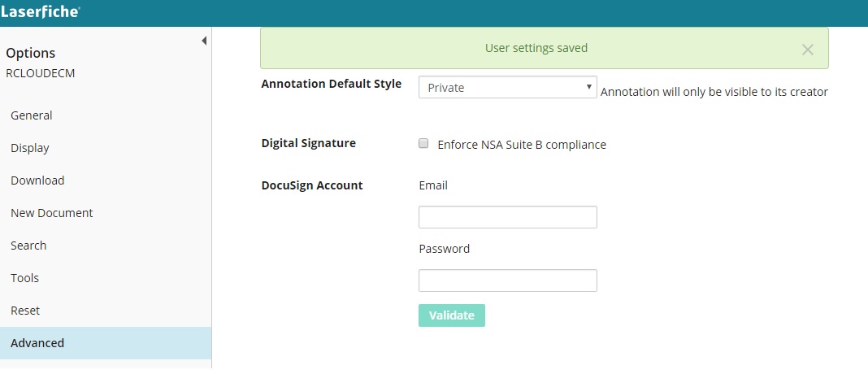Click the RCLOUDECM repository name
The width and height of the screenshot is (868, 374).
[41, 72]
